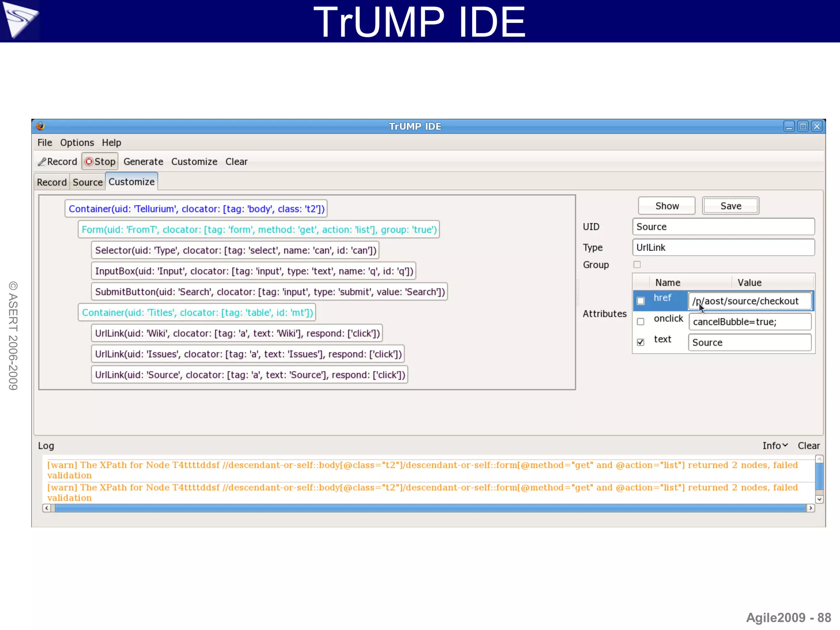The image size is (840, 630).
Task: Click the log scroll up arrow
Action: tap(819, 459)
